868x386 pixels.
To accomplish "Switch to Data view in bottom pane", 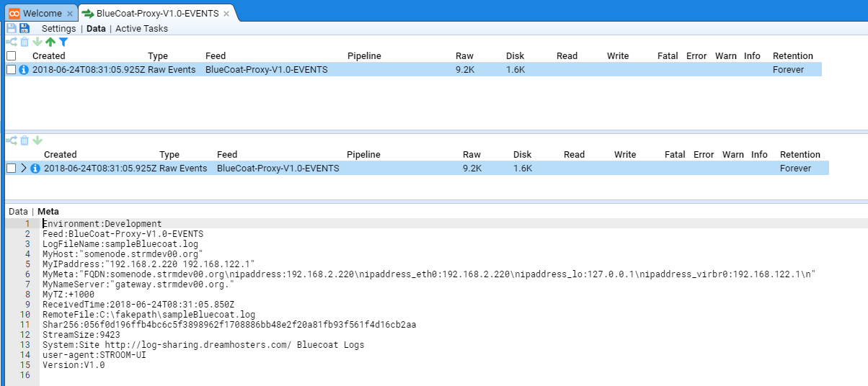I will 17,211.
